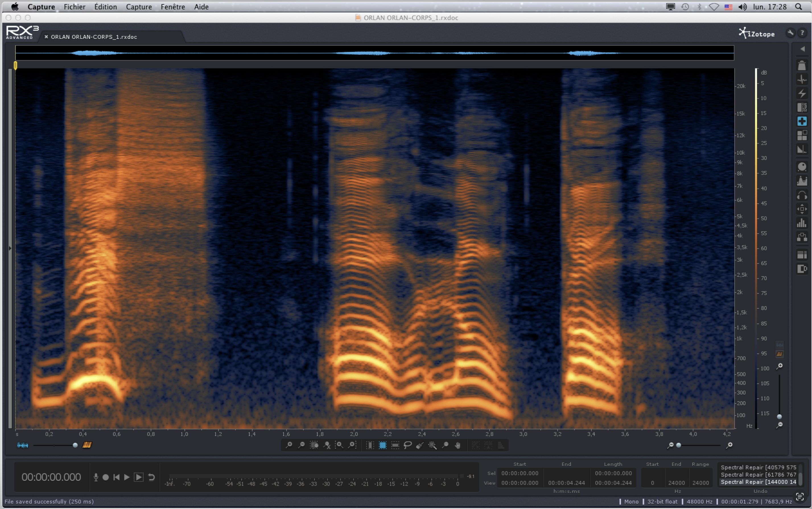This screenshot has width=812, height=509.
Task: Open the Spectral Repair module
Action: pyautogui.click(x=802, y=121)
